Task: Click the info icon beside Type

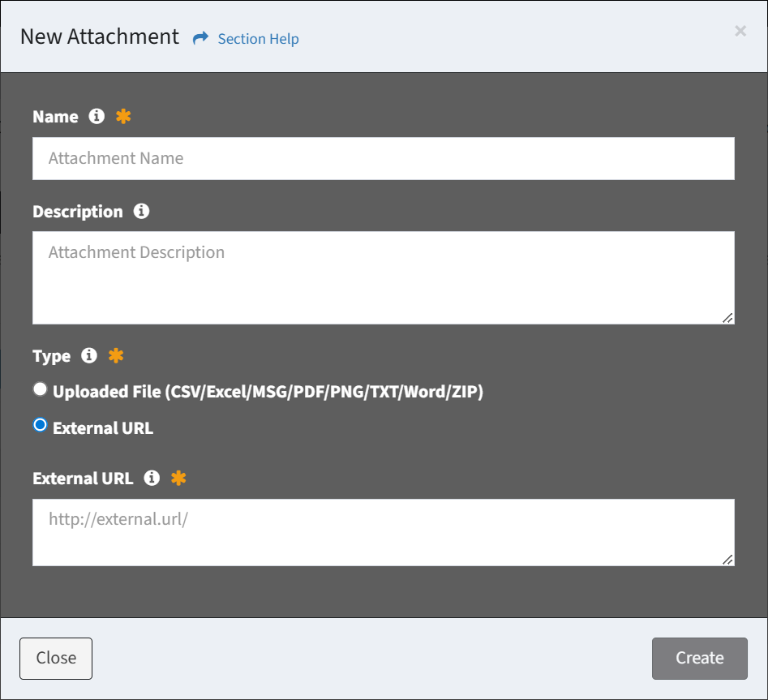Action: click(89, 356)
